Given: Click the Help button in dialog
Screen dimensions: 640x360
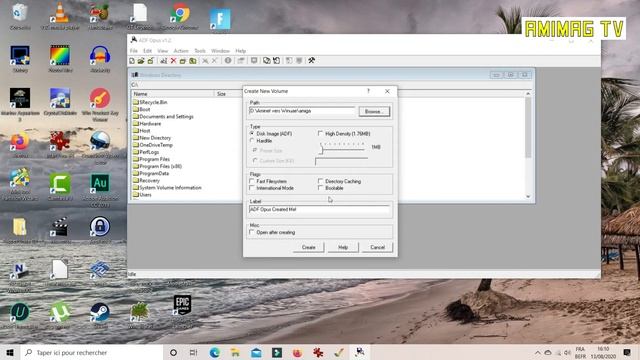Looking at the screenshot, I should 343,247.
